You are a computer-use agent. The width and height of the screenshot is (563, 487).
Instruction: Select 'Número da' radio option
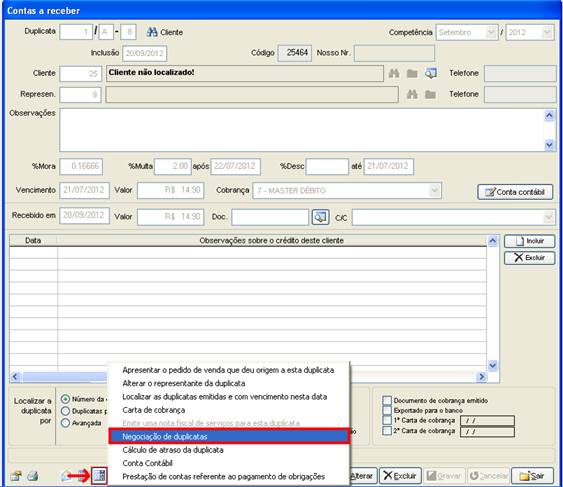(65, 399)
